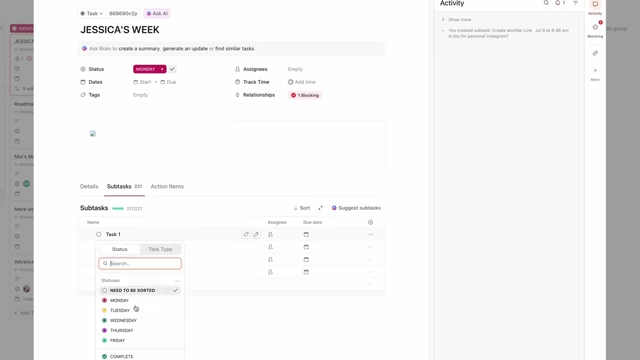Click the tag icon on Task 1
The height and width of the screenshot is (360, 640).
click(x=246, y=234)
